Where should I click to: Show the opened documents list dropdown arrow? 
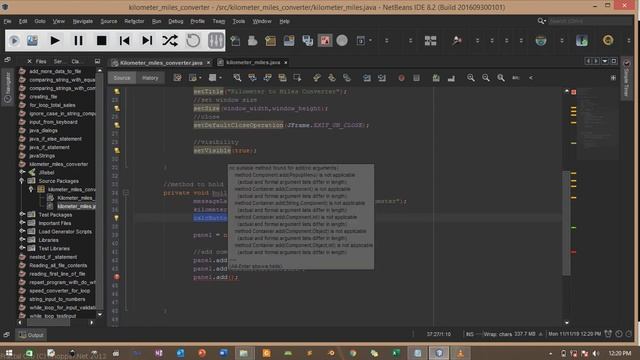tap(605, 61)
